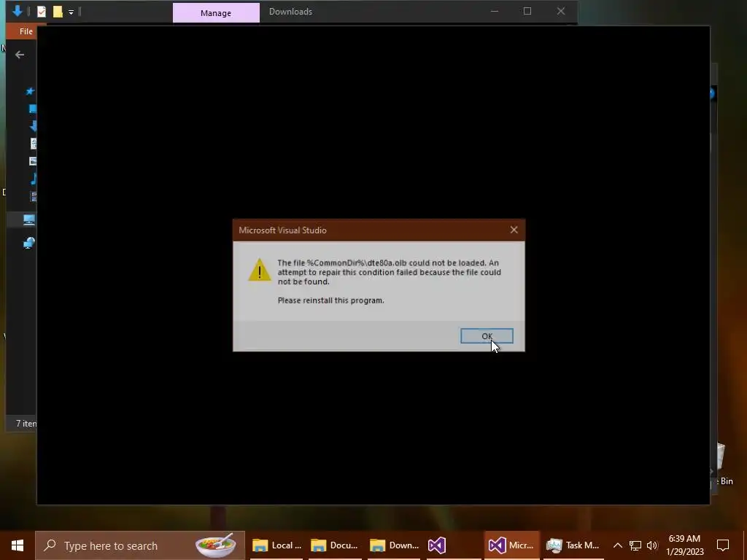Switch to Microsoft Visual Studio taskbar button
The height and width of the screenshot is (560, 747).
coord(511,545)
